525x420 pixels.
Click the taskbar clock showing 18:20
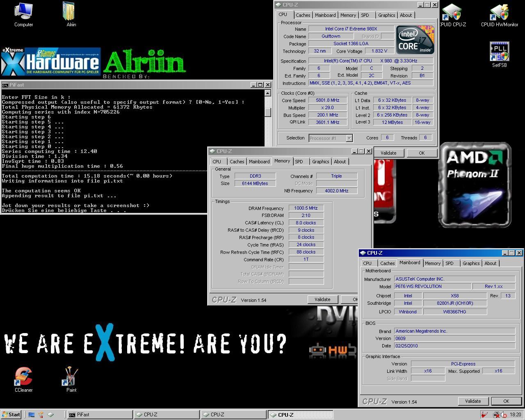[x=515, y=415]
